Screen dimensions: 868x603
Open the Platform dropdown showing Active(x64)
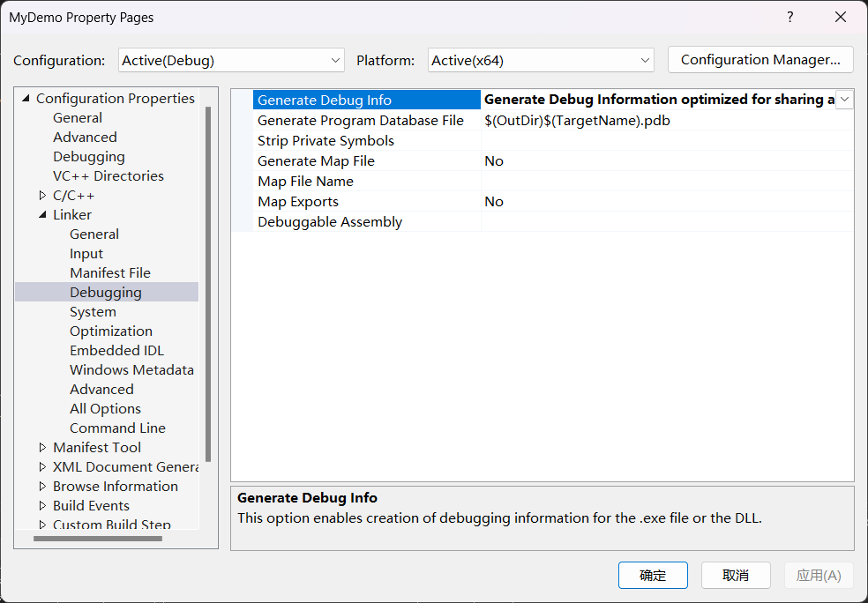pyautogui.click(x=541, y=60)
